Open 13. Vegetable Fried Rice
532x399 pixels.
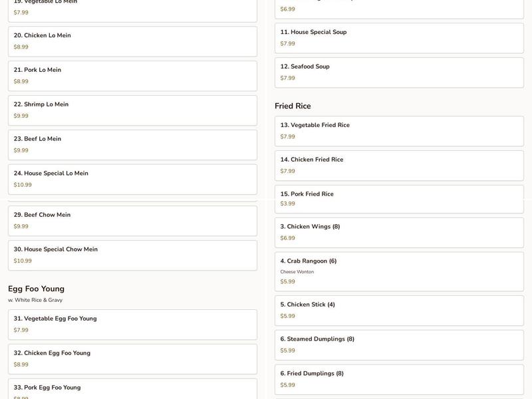pos(400,131)
